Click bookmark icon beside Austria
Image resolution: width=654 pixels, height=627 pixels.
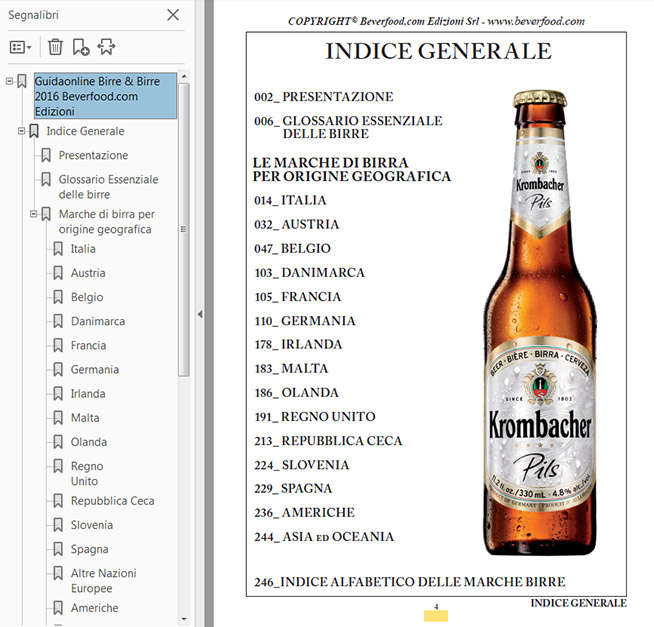tap(58, 273)
